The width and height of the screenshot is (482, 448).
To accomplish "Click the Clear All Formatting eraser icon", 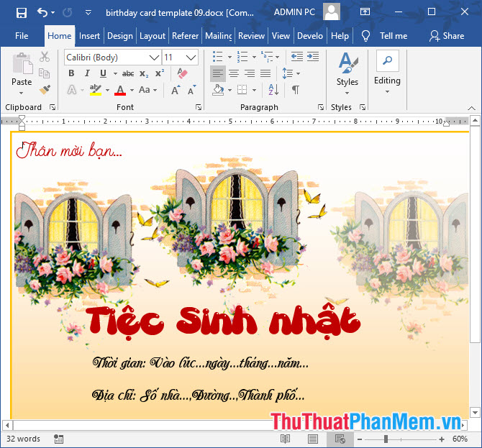I will coord(182,73).
